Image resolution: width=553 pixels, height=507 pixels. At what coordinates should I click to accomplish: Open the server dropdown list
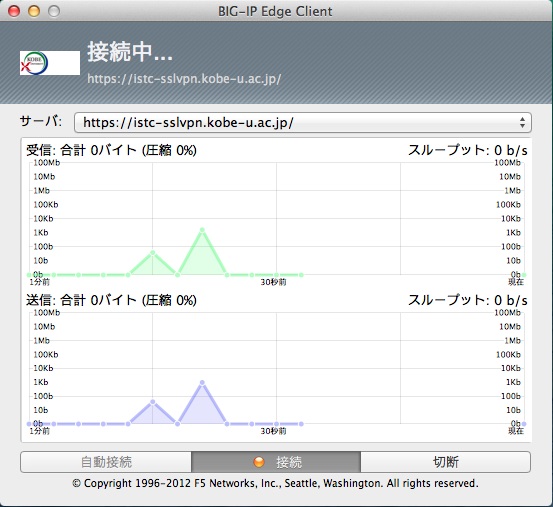coord(303,123)
